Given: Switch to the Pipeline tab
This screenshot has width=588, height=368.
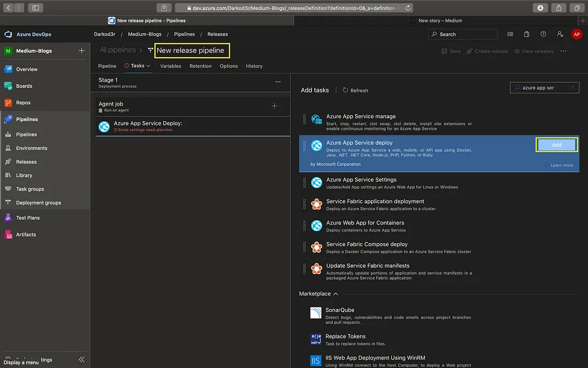Looking at the screenshot, I should coord(107,66).
